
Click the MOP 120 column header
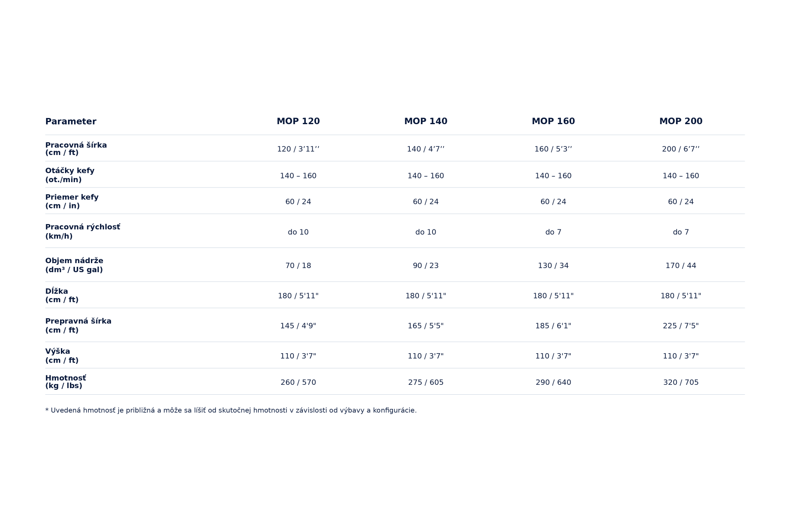(298, 121)
